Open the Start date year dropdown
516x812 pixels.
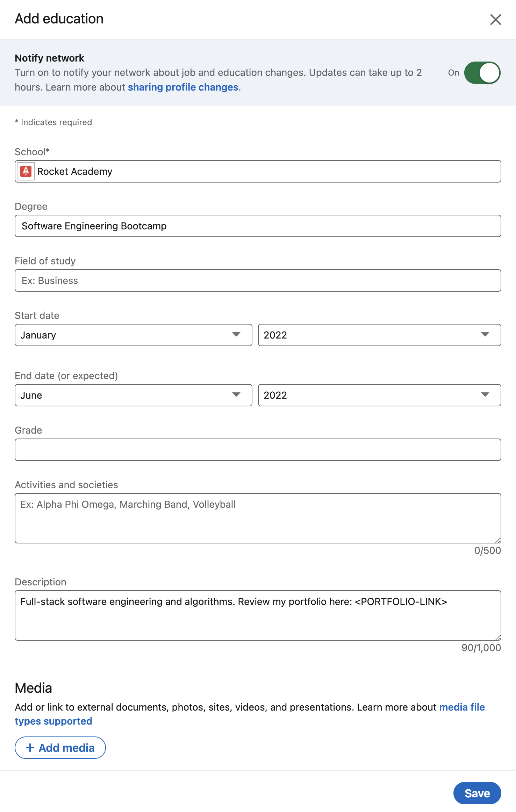coord(379,335)
